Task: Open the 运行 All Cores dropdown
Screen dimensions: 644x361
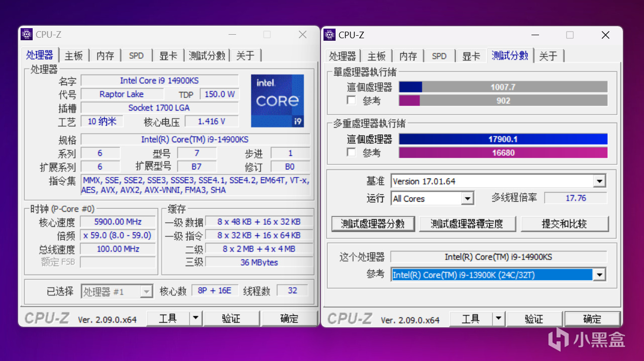Action: coord(468,199)
